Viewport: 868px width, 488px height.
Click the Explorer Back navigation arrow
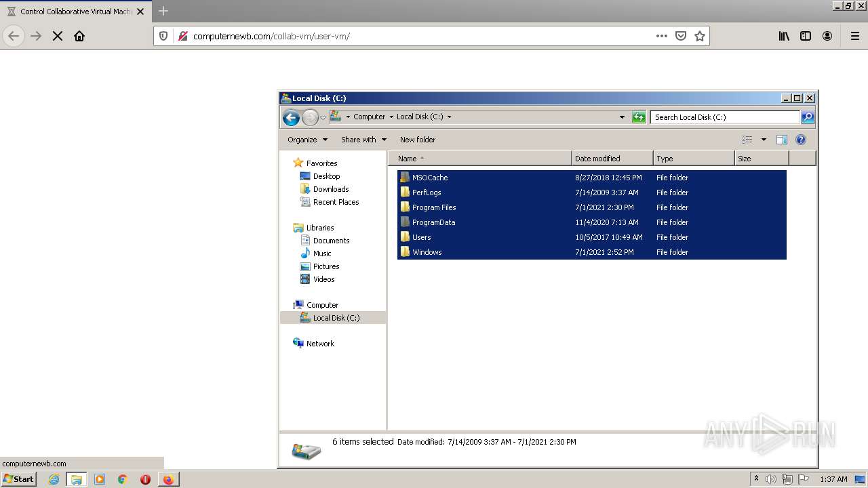291,117
